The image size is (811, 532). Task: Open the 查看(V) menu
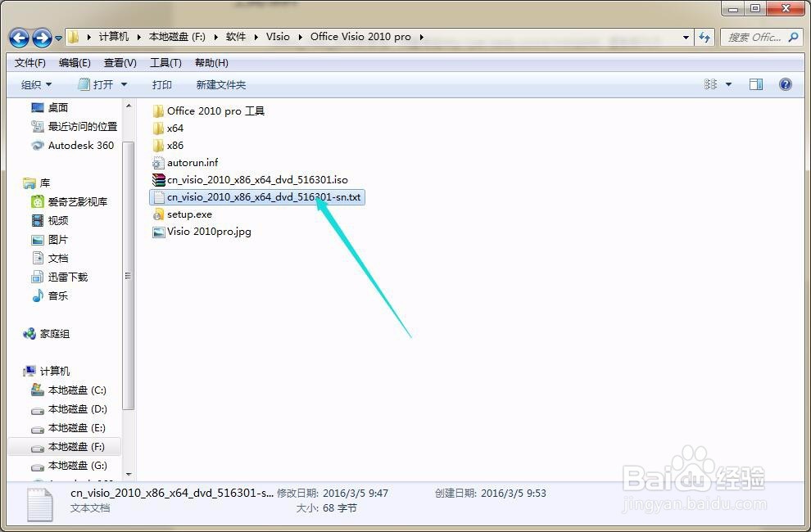click(120, 63)
